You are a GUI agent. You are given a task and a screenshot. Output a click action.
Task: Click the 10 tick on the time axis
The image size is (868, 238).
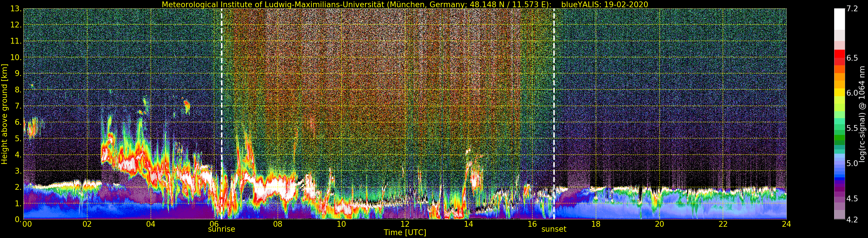point(341,224)
